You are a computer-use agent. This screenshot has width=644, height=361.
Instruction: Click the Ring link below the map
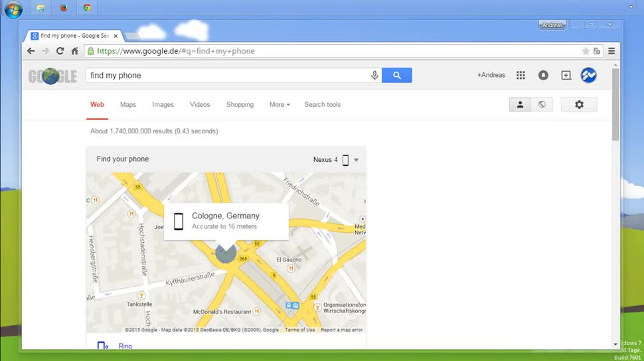click(x=125, y=346)
